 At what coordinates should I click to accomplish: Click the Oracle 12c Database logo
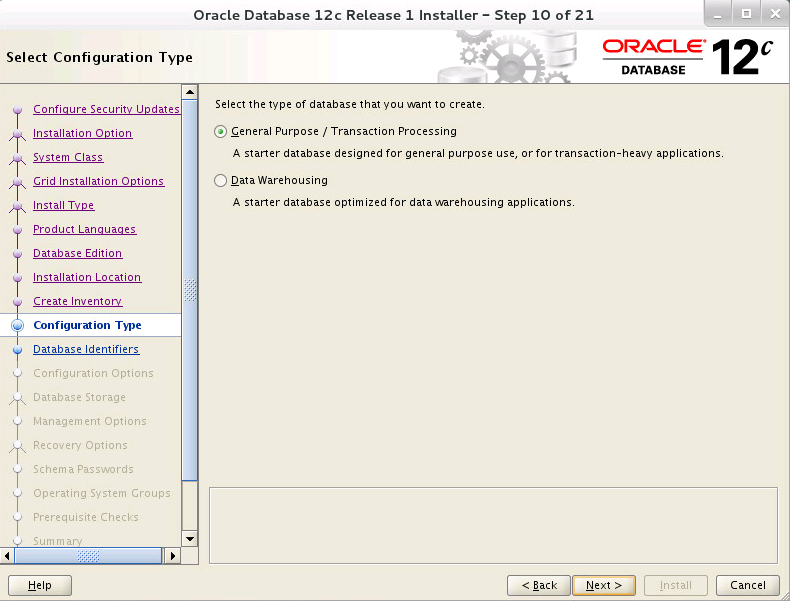(687, 57)
